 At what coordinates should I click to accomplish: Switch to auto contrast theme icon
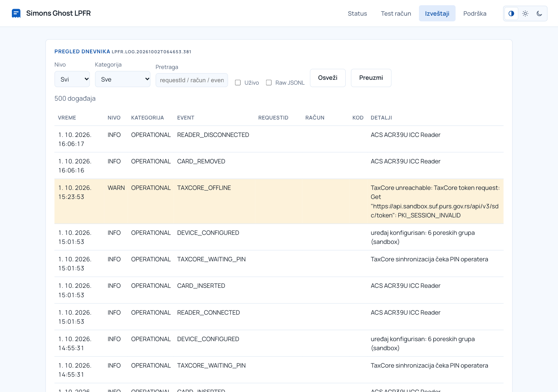point(511,14)
